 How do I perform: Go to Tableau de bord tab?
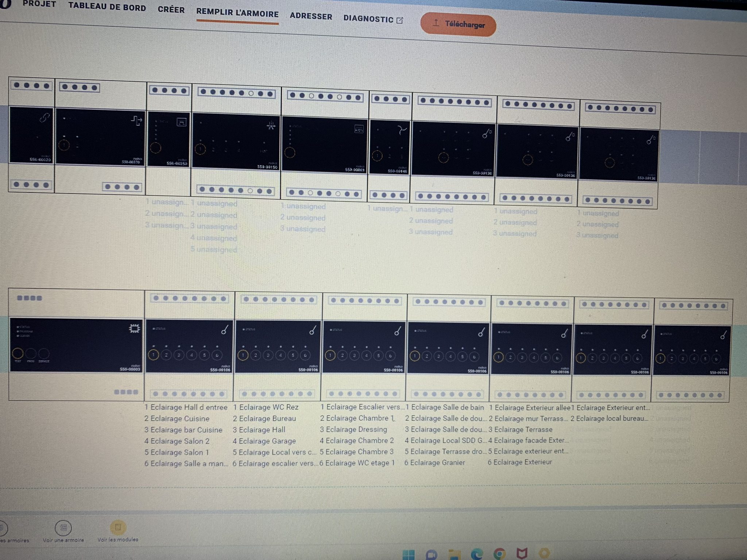tap(107, 7)
